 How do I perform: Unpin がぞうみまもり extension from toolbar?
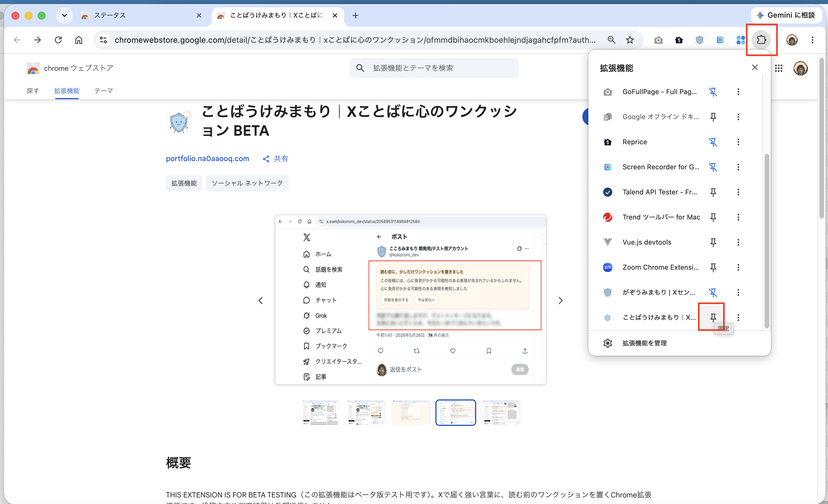click(x=713, y=292)
